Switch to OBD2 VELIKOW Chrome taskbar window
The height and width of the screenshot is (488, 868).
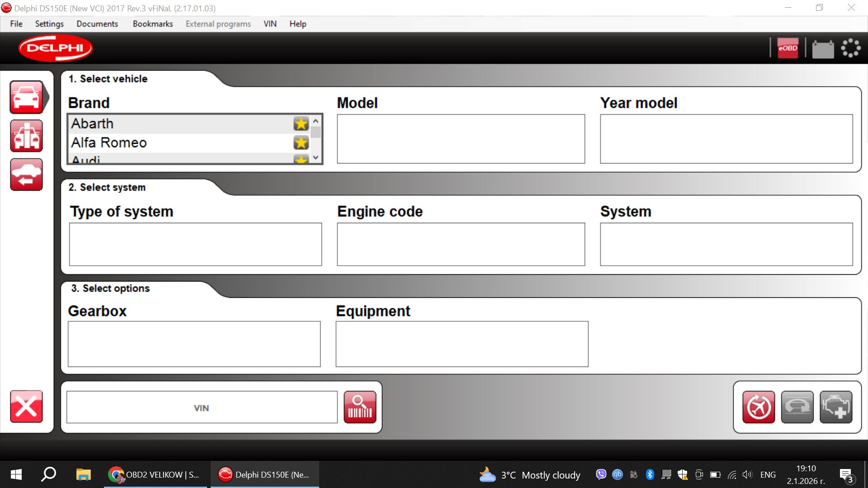click(x=156, y=474)
